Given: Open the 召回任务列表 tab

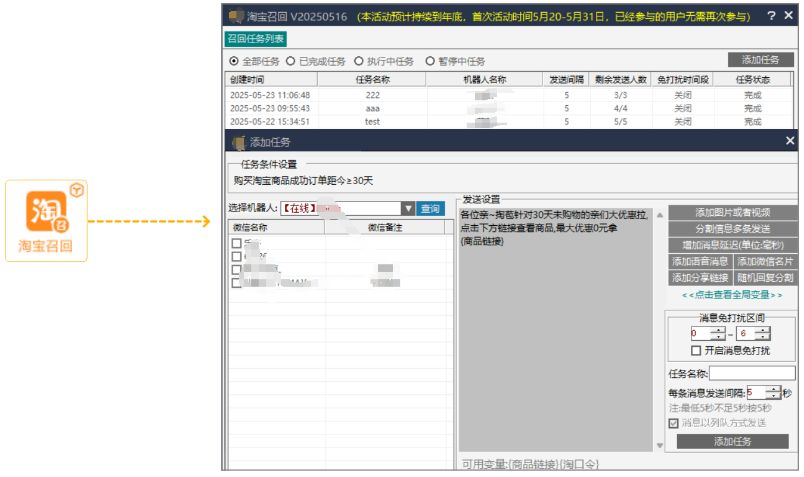Looking at the screenshot, I should (x=255, y=38).
